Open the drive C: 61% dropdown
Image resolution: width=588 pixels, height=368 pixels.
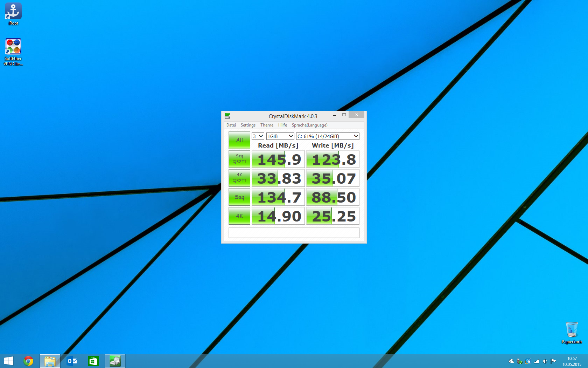click(x=328, y=136)
